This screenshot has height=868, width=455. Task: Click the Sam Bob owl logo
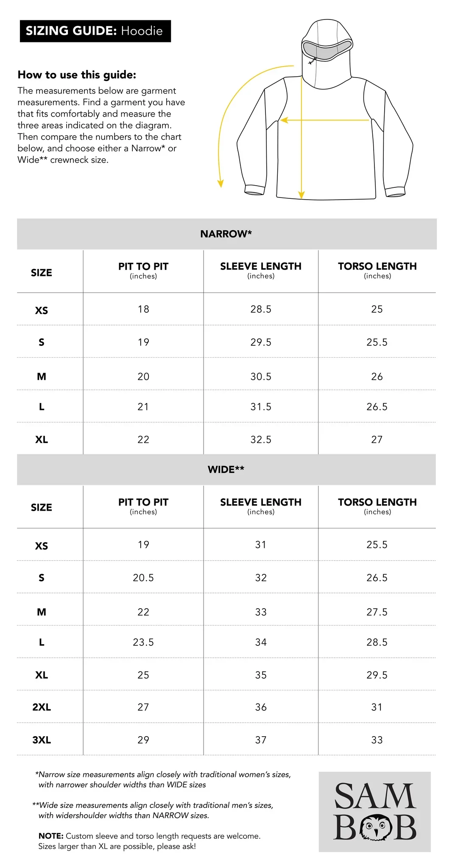coord(375,812)
